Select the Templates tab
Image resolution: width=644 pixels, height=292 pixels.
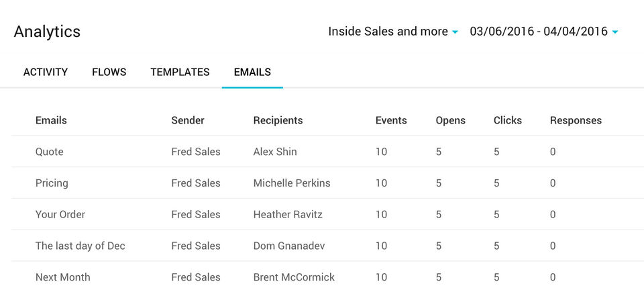point(180,72)
